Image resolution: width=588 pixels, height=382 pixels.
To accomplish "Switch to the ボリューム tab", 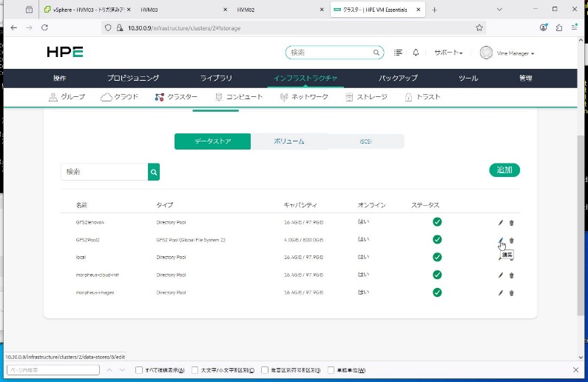I will click(x=288, y=141).
